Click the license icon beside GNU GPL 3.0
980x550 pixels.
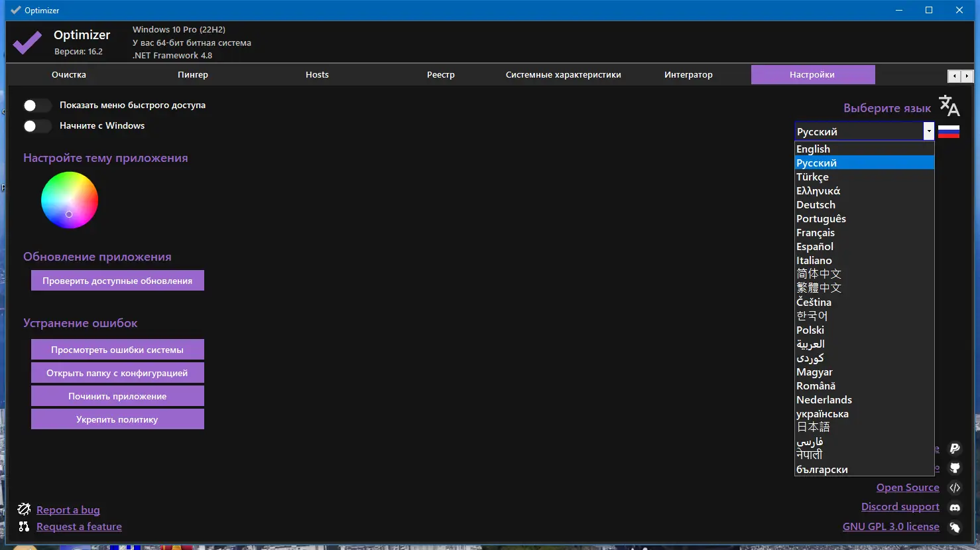click(x=955, y=527)
